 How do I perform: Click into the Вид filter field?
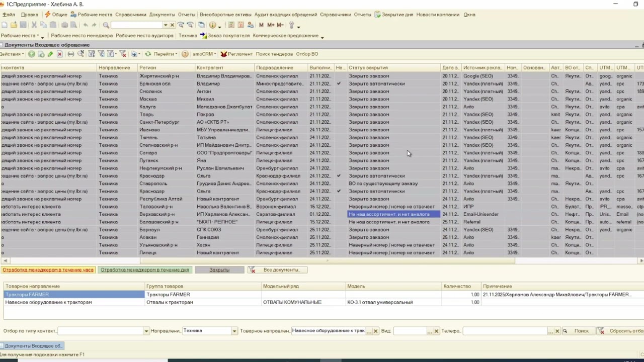click(x=410, y=331)
